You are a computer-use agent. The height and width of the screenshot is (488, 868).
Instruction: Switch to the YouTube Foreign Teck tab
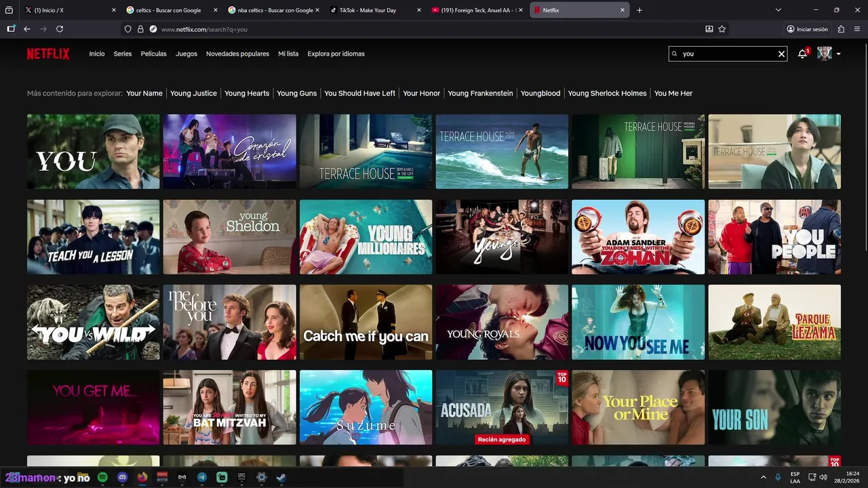point(477,10)
